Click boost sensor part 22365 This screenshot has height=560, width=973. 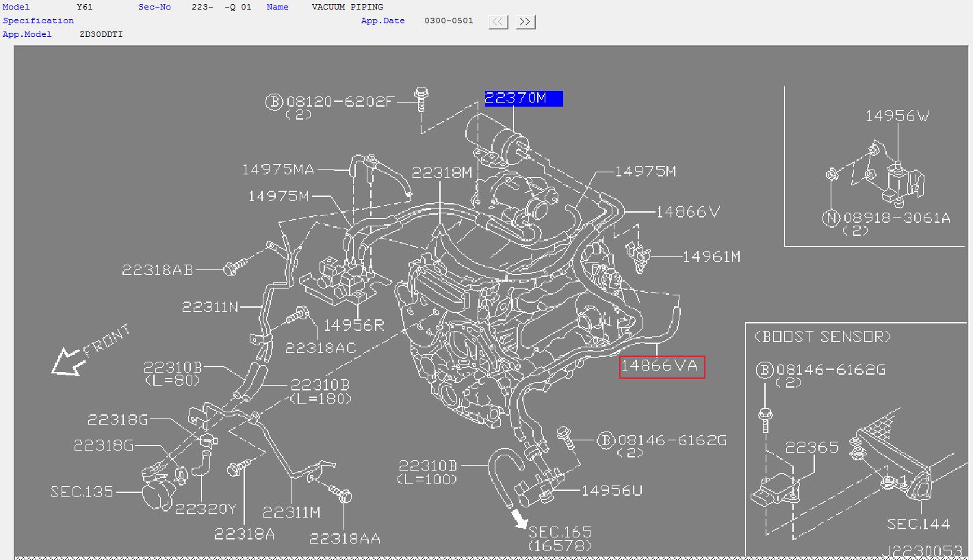tap(812, 447)
